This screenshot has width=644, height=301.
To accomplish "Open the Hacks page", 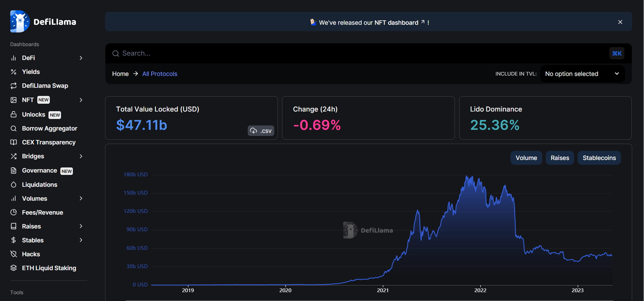I will point(31,254).
